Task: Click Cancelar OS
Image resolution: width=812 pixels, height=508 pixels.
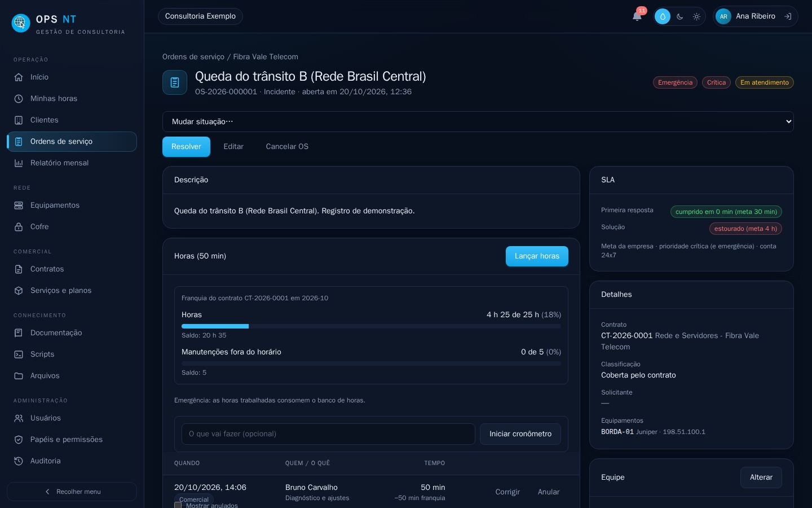Action: (287, 147)
